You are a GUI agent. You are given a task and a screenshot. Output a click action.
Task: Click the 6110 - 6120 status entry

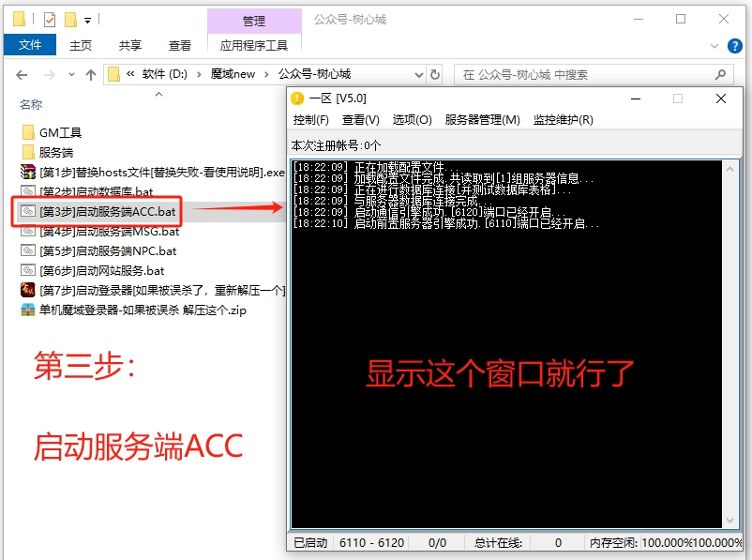click(x=371, y=543)
